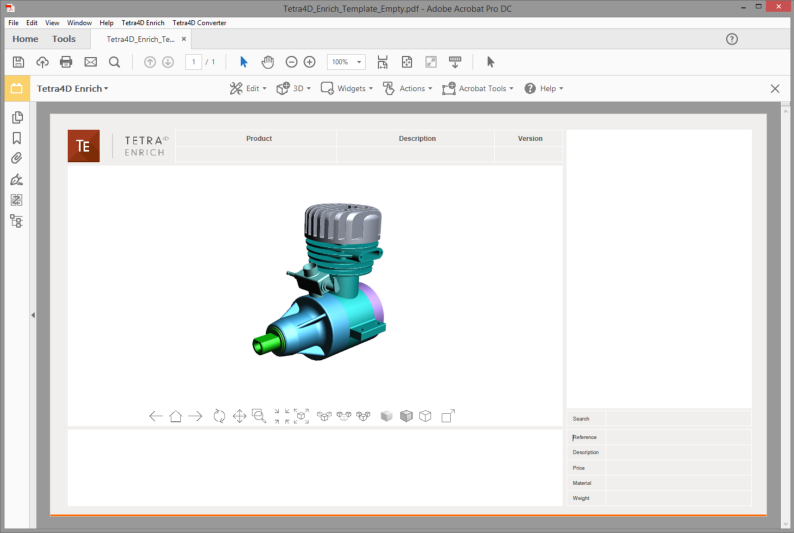The image size is (795, 533).
Task: Open help question mark icon top right
Action: [x=732, y=39]
